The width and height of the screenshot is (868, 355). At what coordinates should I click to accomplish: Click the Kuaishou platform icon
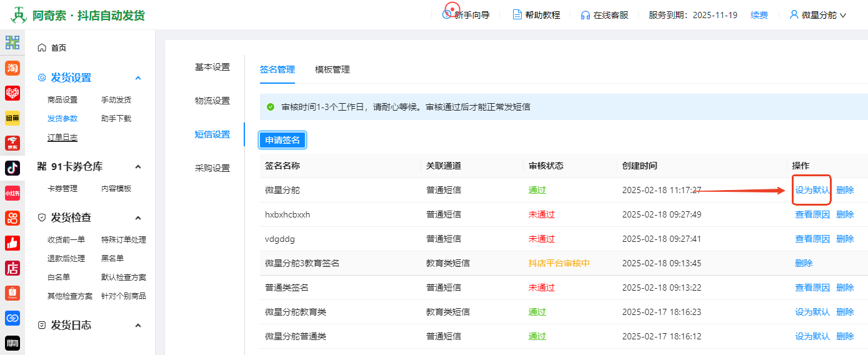point(12,218)
